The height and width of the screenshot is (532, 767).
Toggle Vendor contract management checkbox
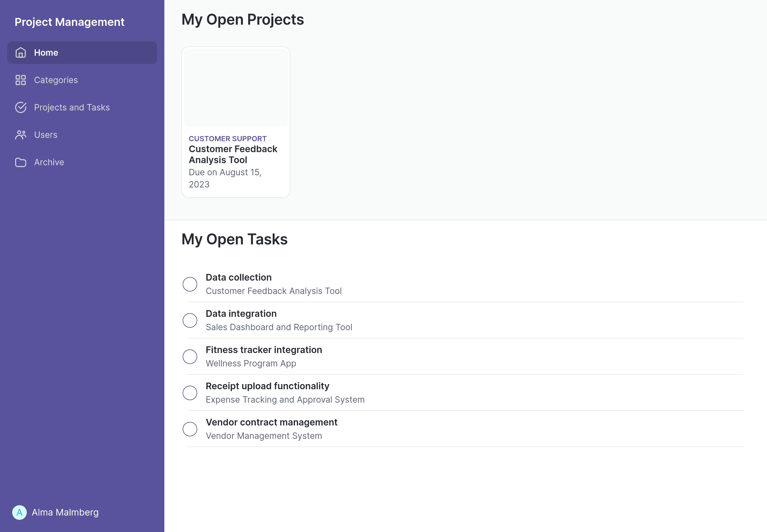point(190,429)
